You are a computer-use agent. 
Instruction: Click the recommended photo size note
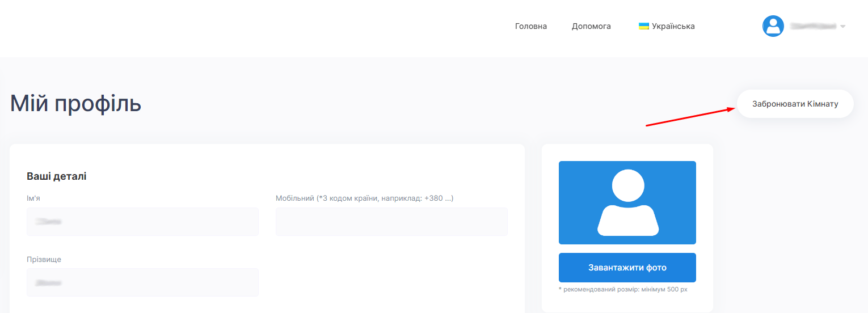(x=623, y=290)
